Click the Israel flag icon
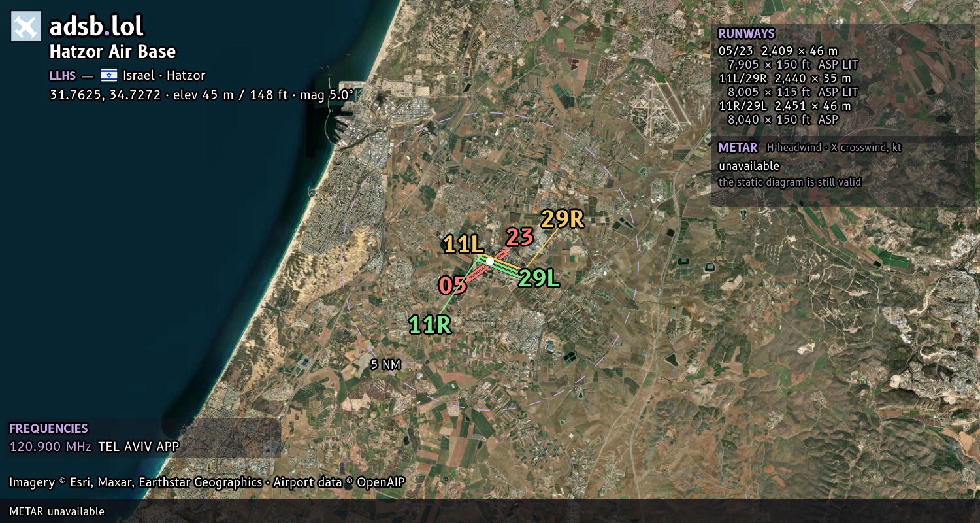Image resolution: width=980 pixels, height=523 pixels. pyautogui.click(x=108, y=75)
